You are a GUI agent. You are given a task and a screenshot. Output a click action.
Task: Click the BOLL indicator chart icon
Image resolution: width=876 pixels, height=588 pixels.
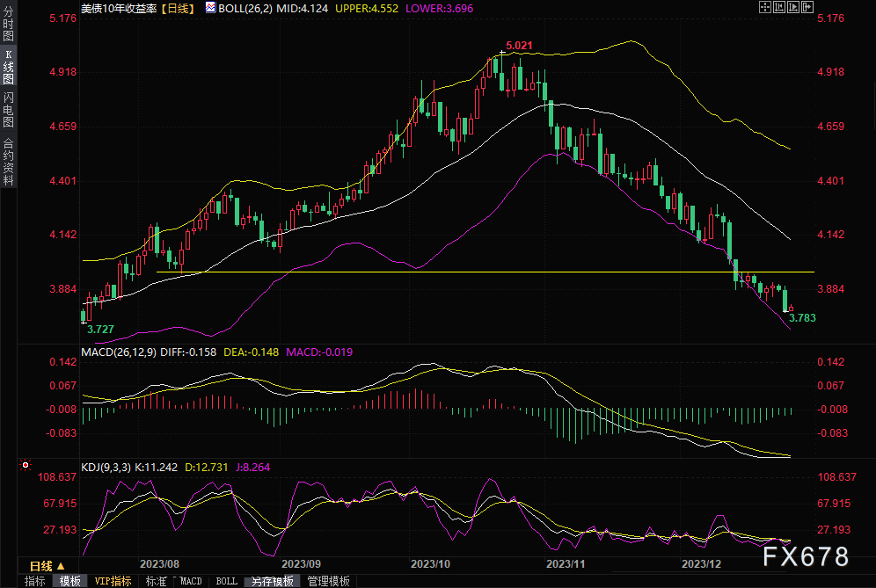coord(209,7)
